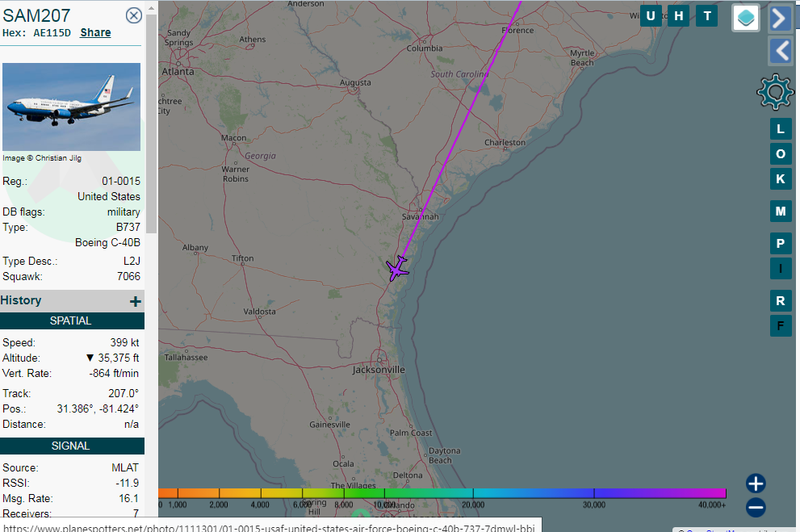This screenshot has width=800, height=532.
Task: Click the track value 207.0°
Action: (124, 394)
